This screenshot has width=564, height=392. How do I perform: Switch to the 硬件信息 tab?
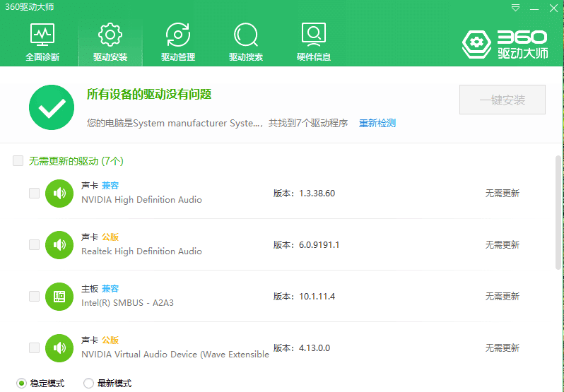click(314, 42)
